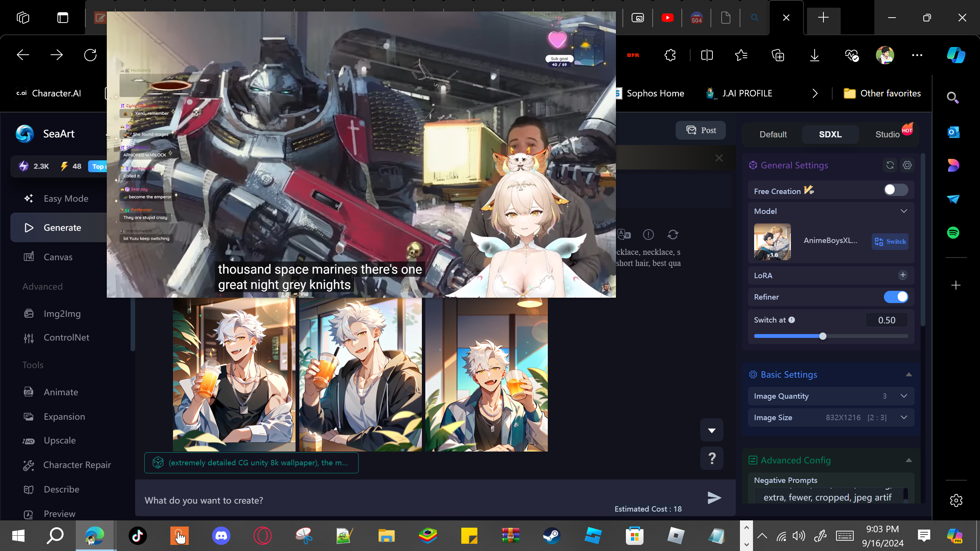The height and width of the screenshot is (551, 980).
Task: Open the Animate tool
Action: coord(61,392)
